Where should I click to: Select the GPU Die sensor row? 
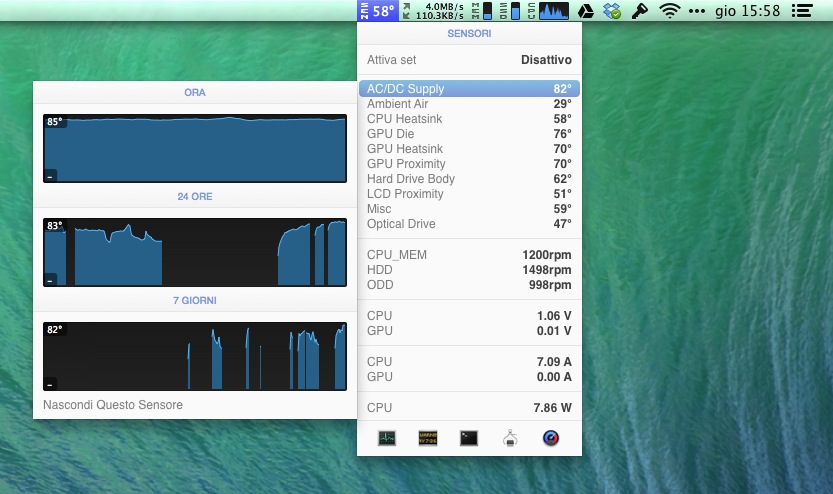coord(470,134)
